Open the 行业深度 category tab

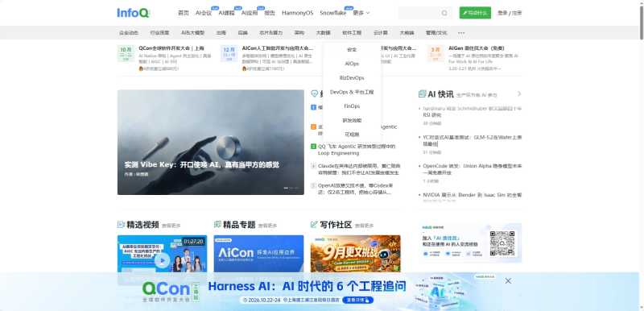(159, 33)
